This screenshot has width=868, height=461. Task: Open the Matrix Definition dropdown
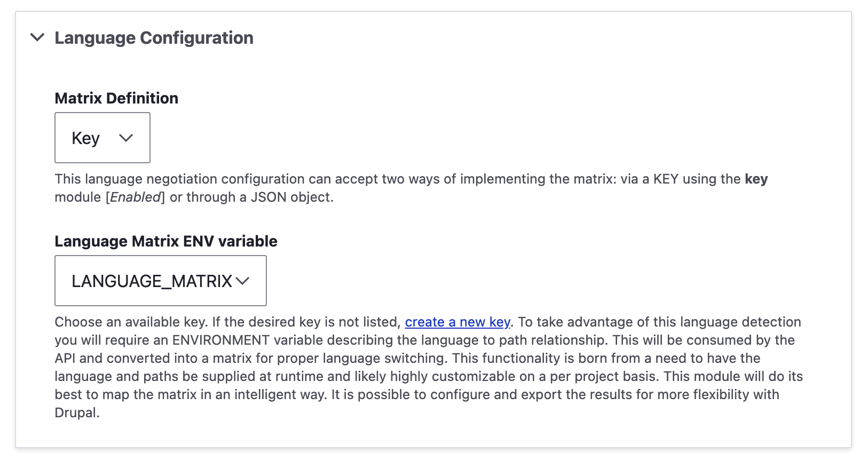(x=102, y=138)
